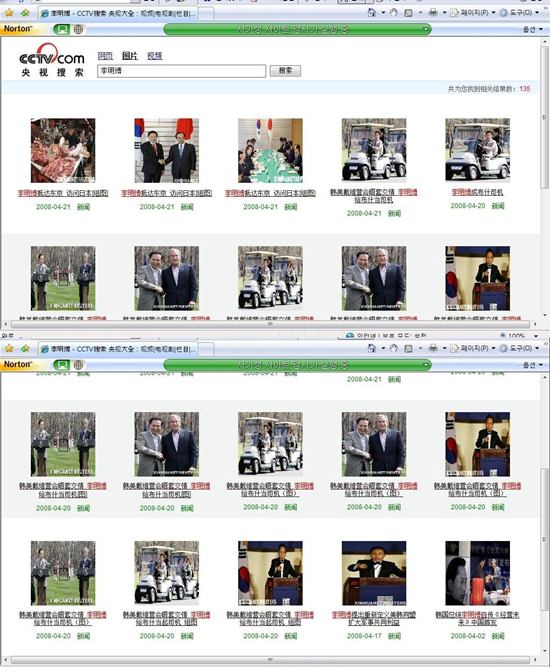Open link 李明博成布什司机

[477, 192]
